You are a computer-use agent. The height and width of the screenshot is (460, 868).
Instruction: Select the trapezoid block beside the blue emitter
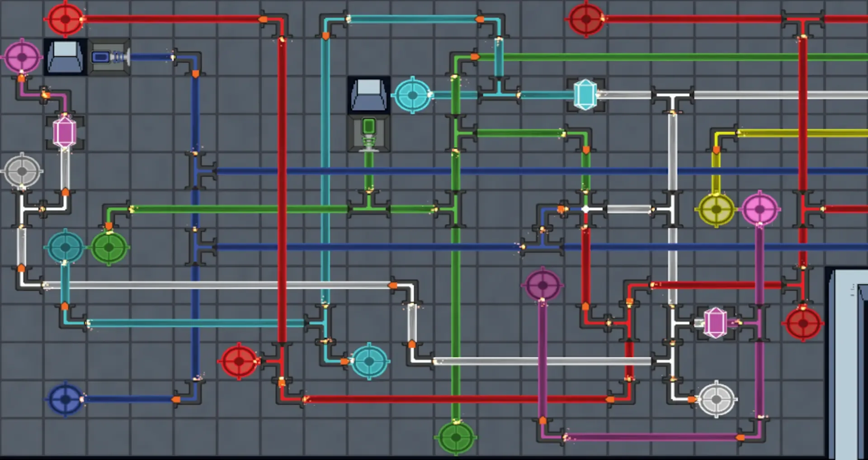pos(66,57)
